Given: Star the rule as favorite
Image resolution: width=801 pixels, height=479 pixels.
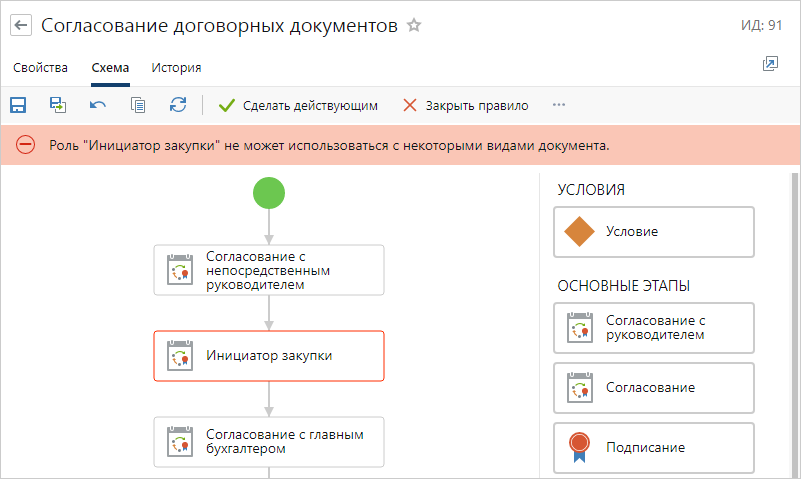Looking at the screenshot, I should [414, 26].
